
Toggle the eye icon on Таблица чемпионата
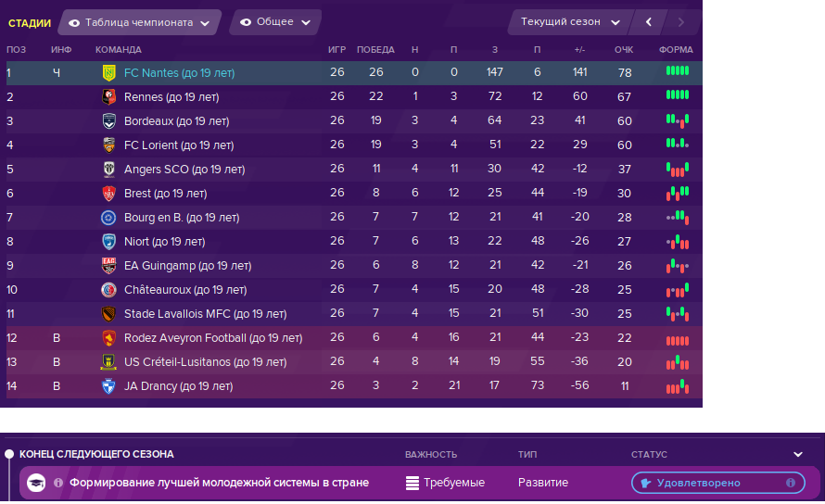(x=74, y=23)
